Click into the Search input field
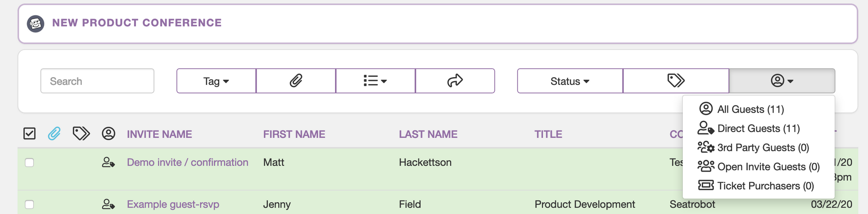Image resolution: width=868 pixels, height=214 pixels. click(x=97, y=81)
